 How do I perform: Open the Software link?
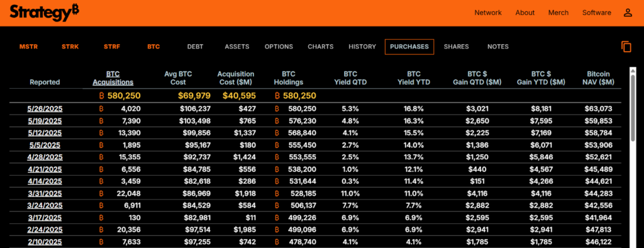(x=596, y=13)
